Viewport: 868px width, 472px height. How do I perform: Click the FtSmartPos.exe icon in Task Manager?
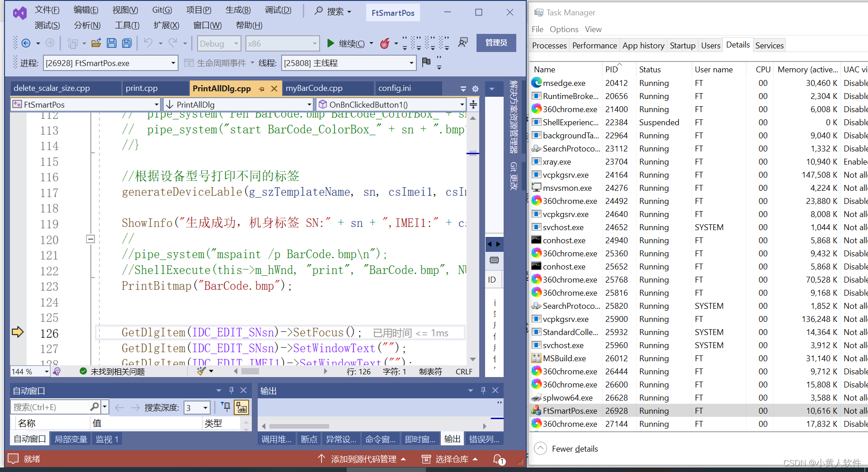(536, 411)
